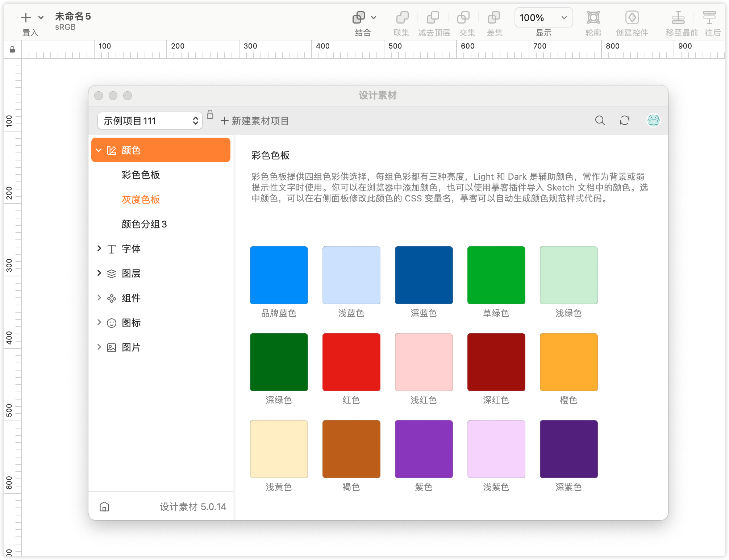The width and height of the screenshot is (729, 560).
Task: Pick the 浅红色 swatch
Action: 424,362
